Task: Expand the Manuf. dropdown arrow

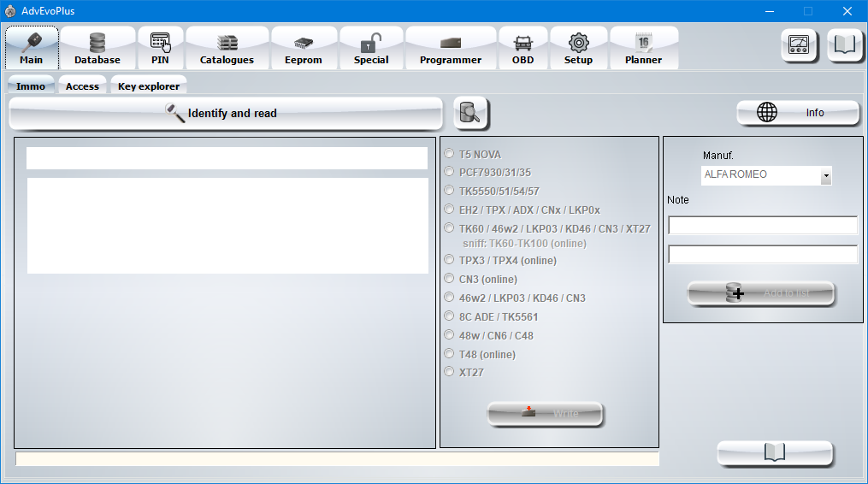Action: click(826, 176)
